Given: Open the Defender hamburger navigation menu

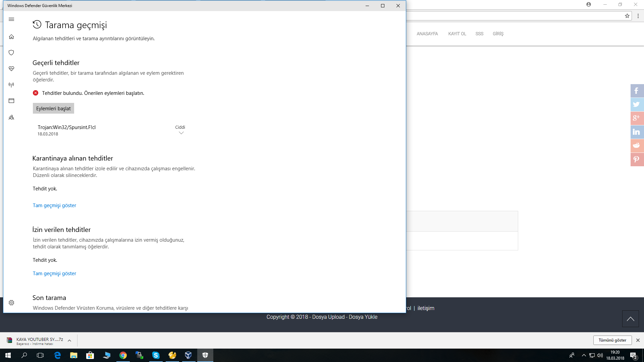Looking at the screenshot, I should click(11, 19).
